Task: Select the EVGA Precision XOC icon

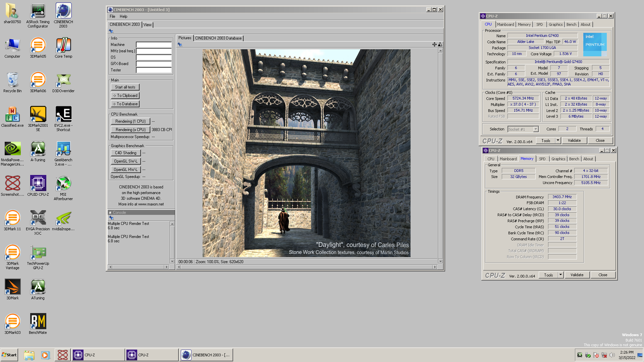Action: (x=38, y=222)
